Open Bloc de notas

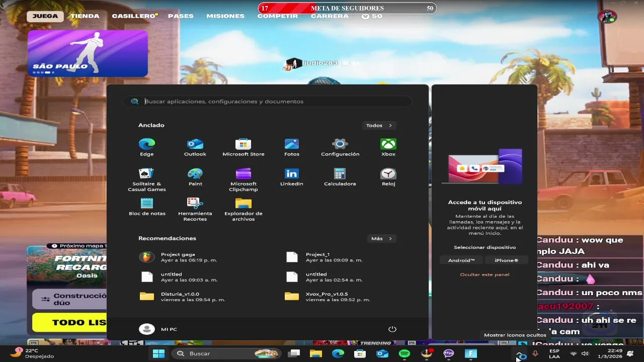[x=147, y=207]
